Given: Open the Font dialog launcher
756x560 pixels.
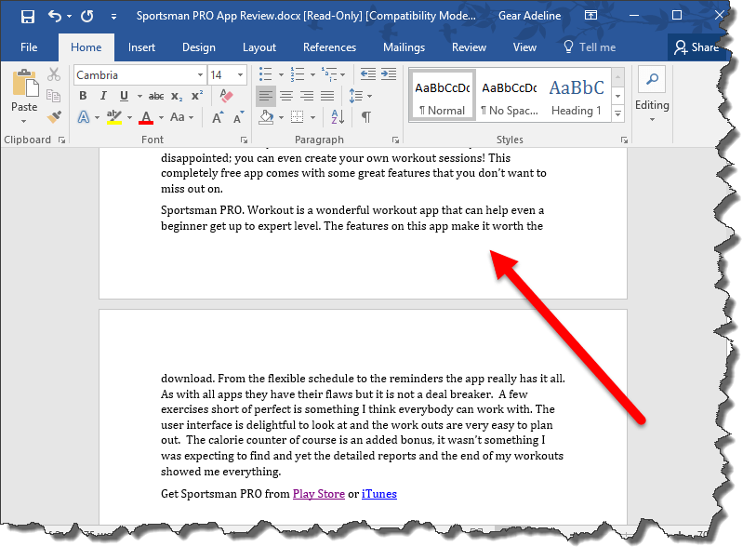Looking at the screenshot, I should tap(244, 140).
